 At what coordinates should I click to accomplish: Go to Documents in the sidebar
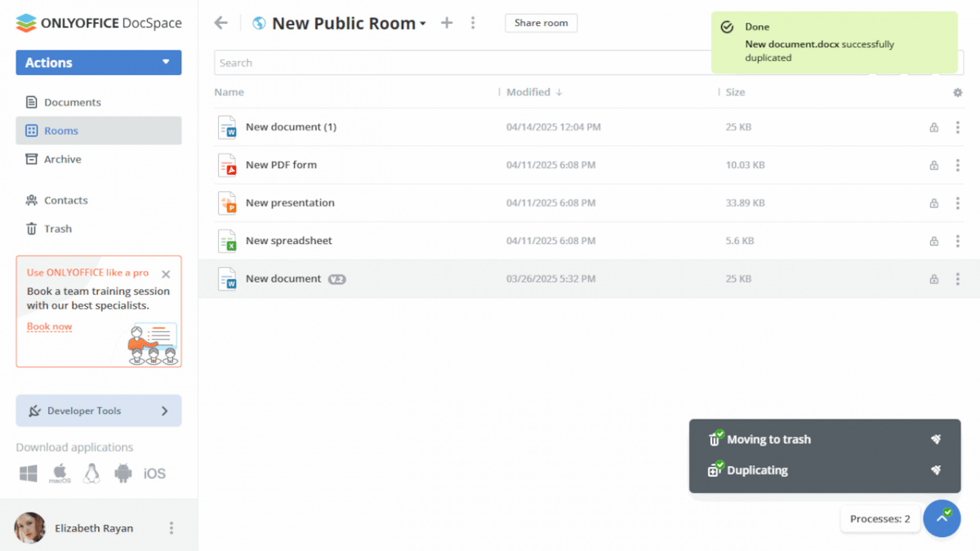tap(72, 102)
